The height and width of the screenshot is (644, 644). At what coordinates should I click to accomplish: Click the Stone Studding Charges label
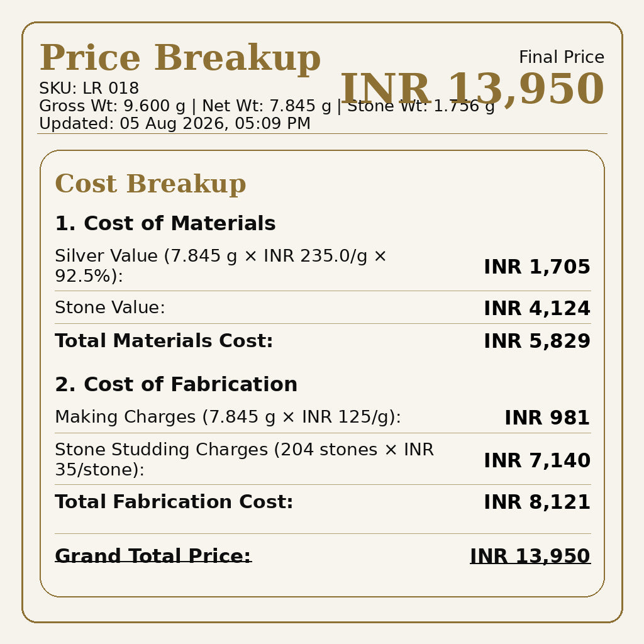tap(245, 460)
